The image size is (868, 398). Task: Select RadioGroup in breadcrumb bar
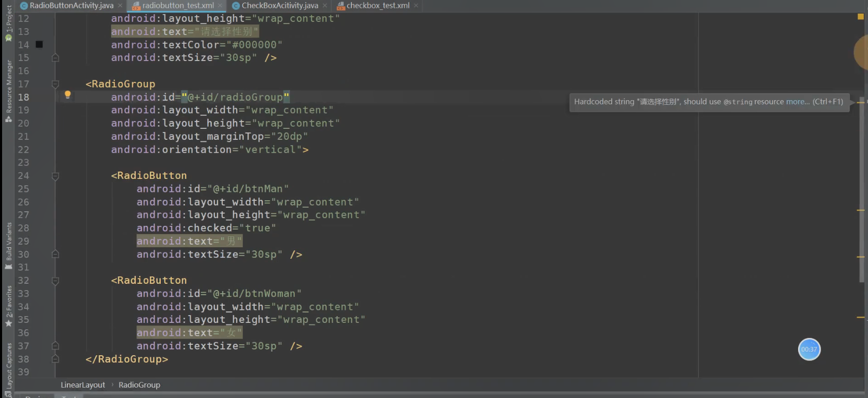point(139,385)
